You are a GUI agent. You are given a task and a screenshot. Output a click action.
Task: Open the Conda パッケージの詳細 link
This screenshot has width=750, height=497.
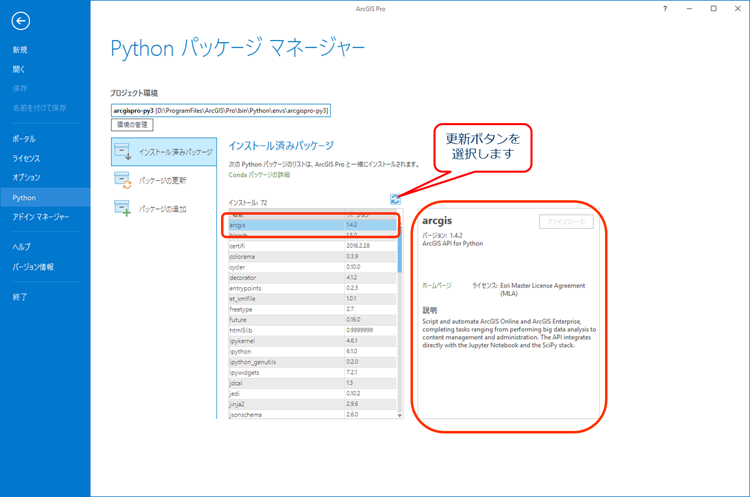pos(259,175)
